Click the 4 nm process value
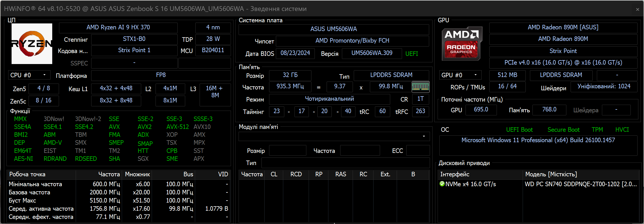644x224 pixels. pyautogui.click(x=213, y=27)
